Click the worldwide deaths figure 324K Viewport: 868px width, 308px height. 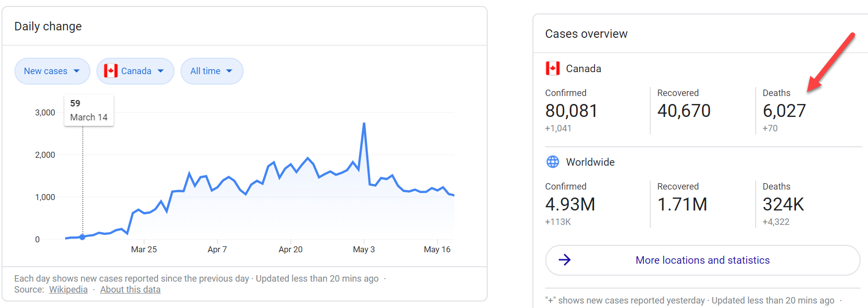coord(783,205)
